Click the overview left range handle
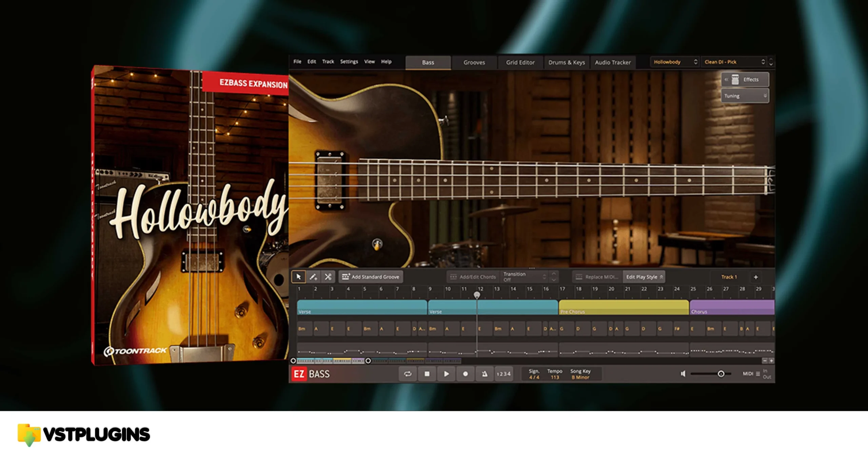 pyautogui.click(x=293, y=361)
